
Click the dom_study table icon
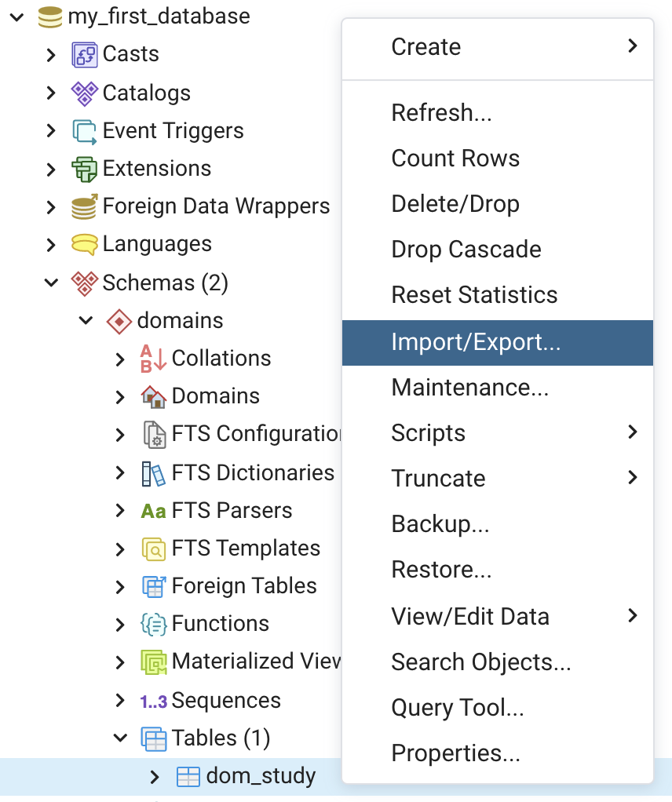click(x=188, y=777)
